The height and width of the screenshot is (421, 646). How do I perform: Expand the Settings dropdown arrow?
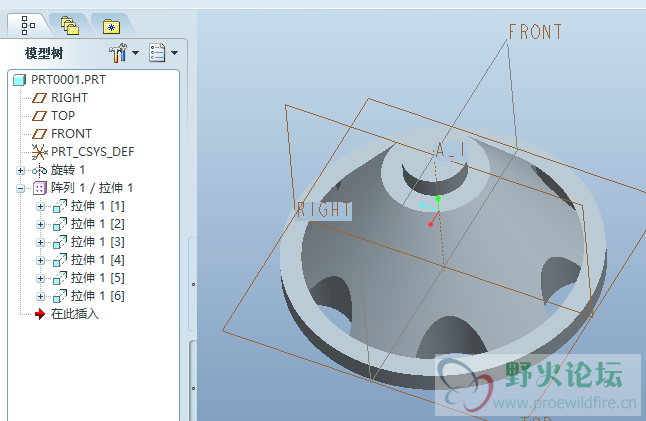click(x=135, y=53)
